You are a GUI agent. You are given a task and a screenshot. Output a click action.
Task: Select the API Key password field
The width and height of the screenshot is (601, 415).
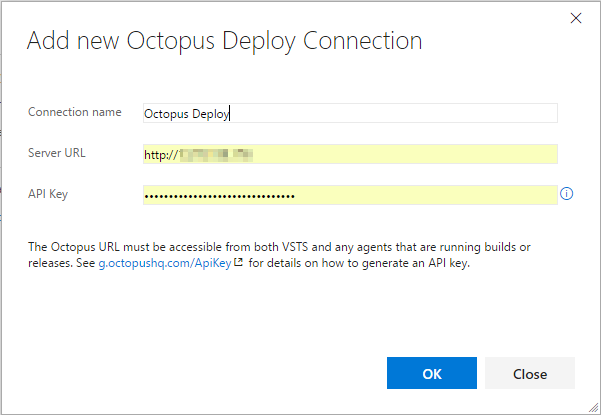pos(350,195)
